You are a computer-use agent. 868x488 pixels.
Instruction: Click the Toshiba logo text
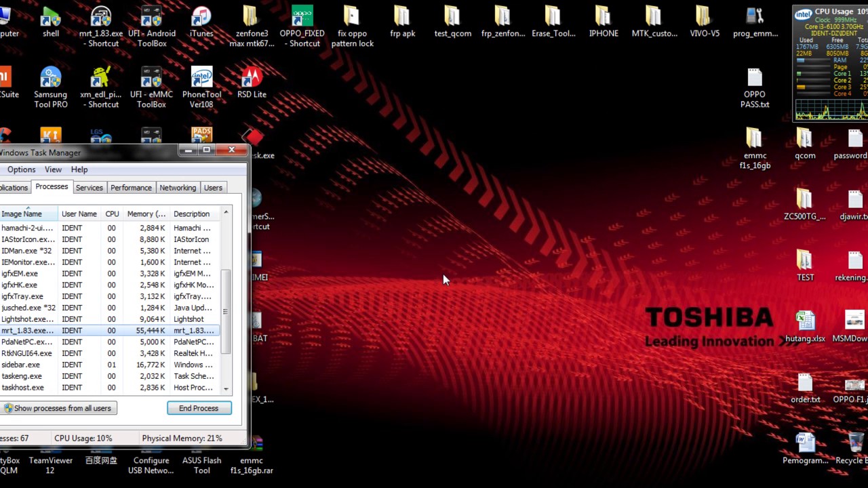coord(709,318)
